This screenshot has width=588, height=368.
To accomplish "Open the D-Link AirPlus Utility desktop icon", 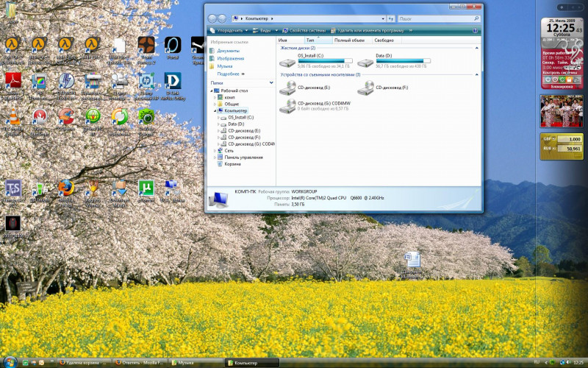I will coord(173,81).
